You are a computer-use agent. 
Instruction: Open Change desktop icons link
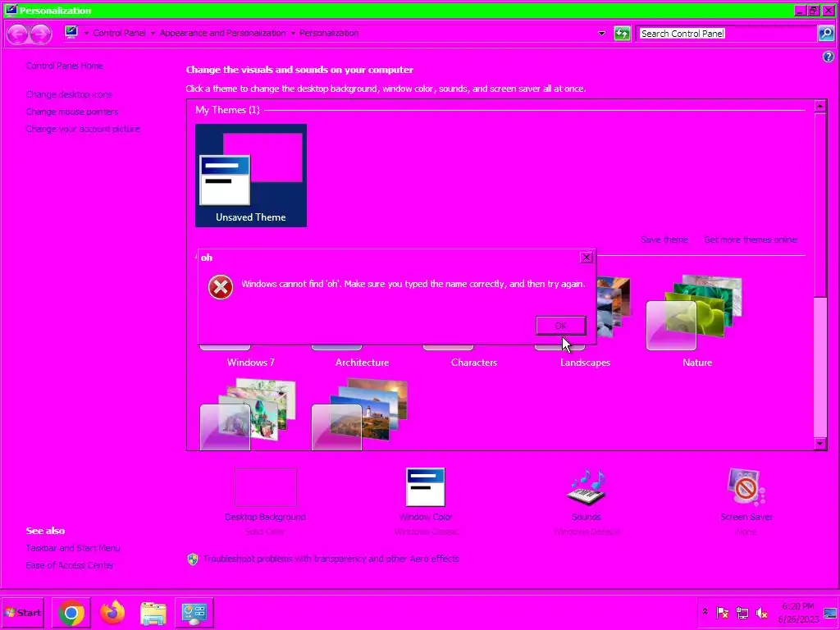click(x=69, y=94)
